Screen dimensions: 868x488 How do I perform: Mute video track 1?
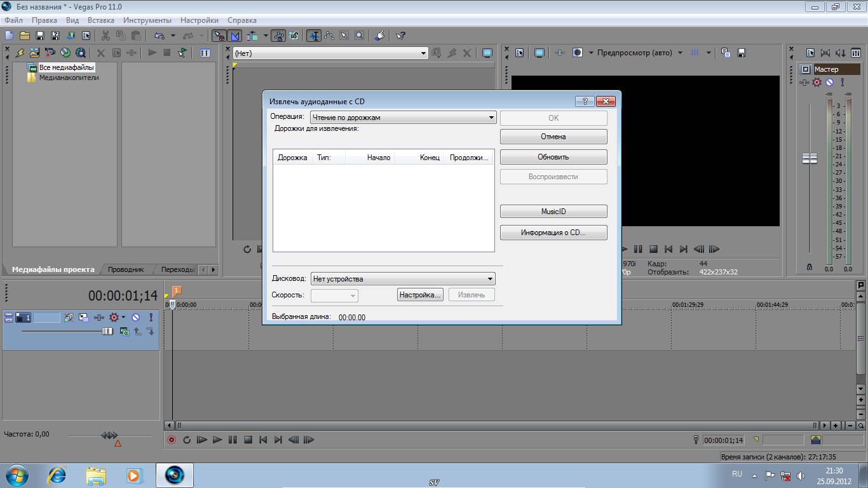[135, 317]
